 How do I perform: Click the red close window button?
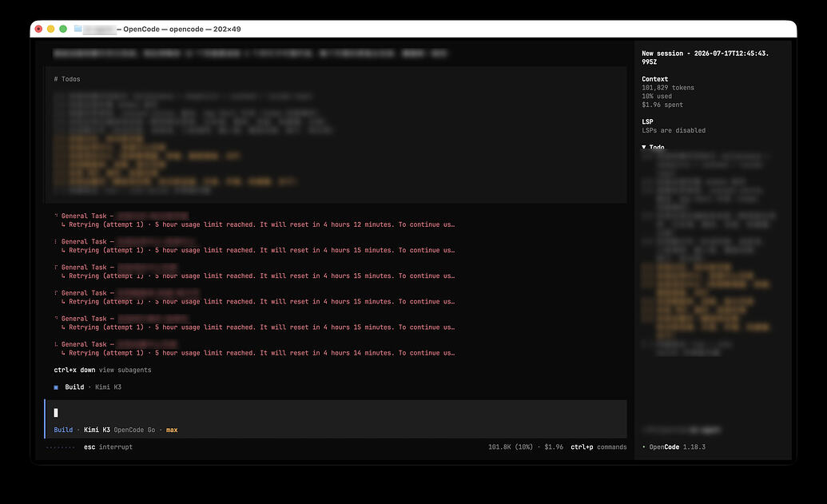click(x=38, y=29)
